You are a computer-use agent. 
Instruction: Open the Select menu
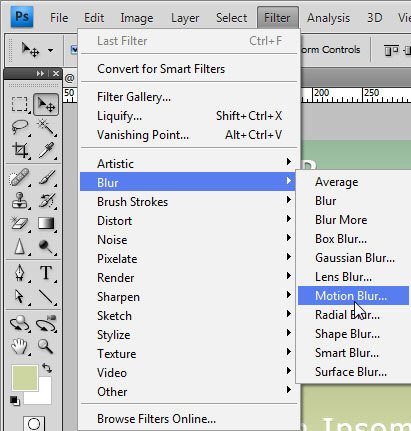point(231,18)
